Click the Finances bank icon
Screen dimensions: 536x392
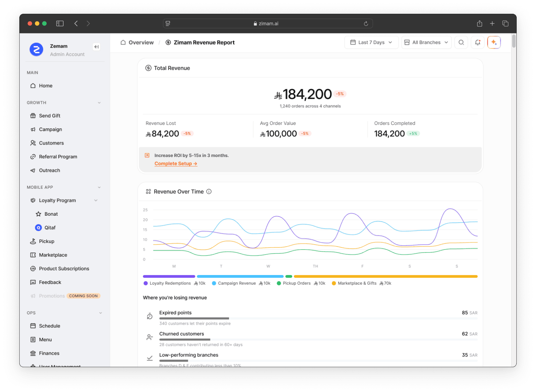(33, 353)
